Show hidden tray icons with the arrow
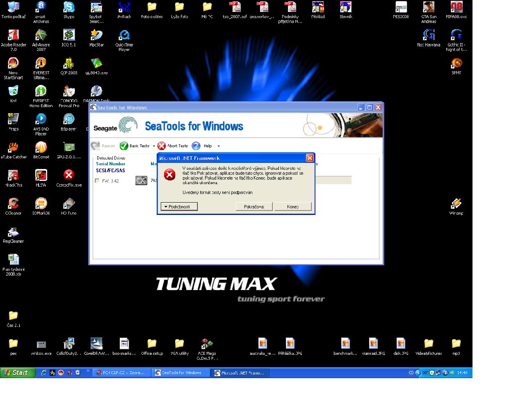The width and height of the screenshot is (525, 420). pyautogui.click(x=418, y=373)
